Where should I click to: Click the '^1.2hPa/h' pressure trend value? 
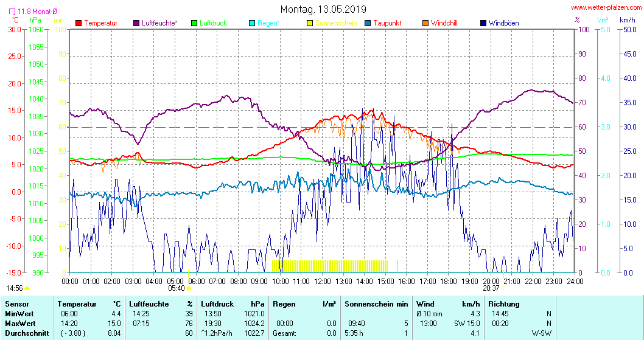tap(217, 333)
